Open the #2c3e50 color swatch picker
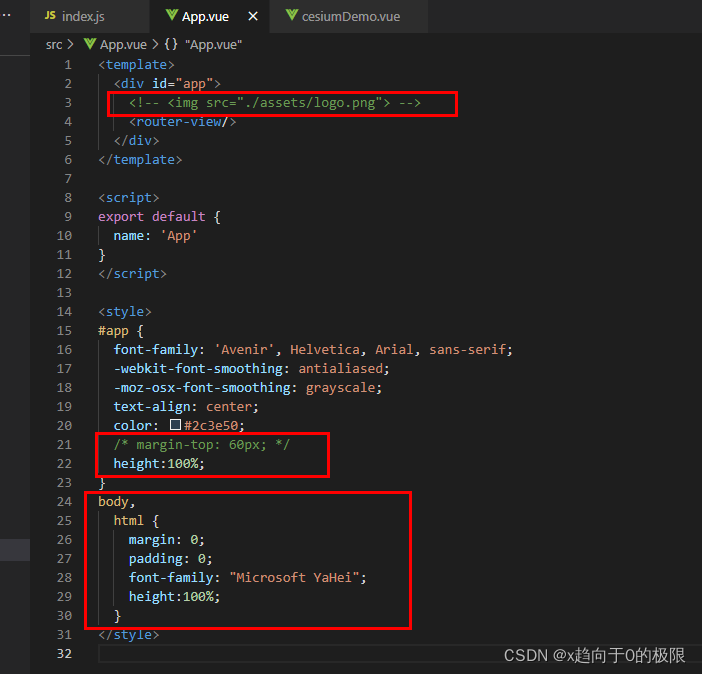The image size is (702, 674). tap(176, 425)
